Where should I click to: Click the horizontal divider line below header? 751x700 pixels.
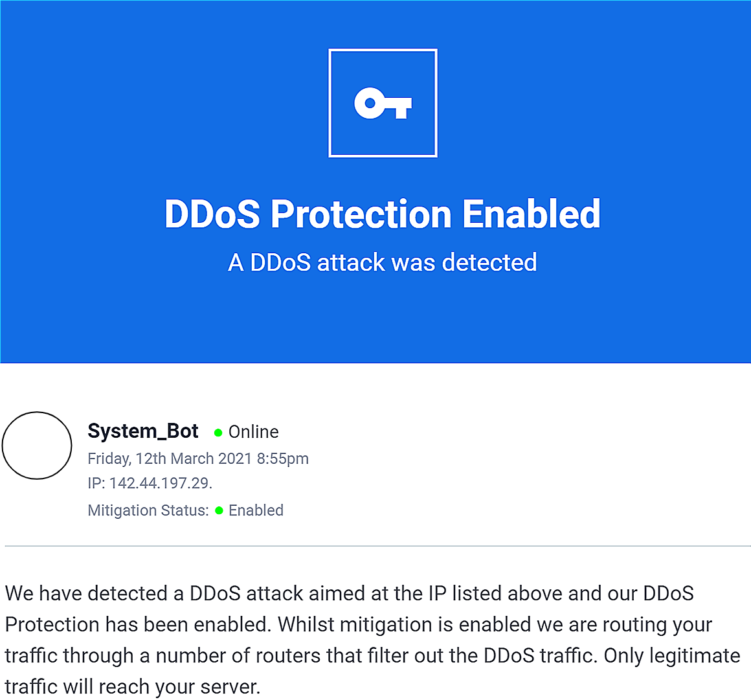(x=377, y=546)
